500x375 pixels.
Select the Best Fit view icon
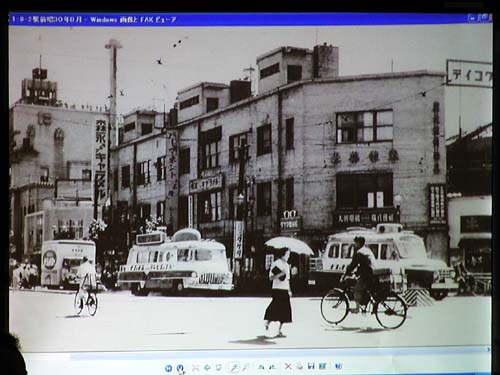point(196,368)
